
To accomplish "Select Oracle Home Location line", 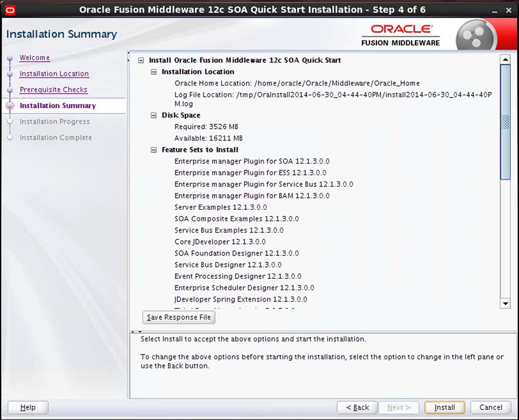I will click(x=297, y=83).
